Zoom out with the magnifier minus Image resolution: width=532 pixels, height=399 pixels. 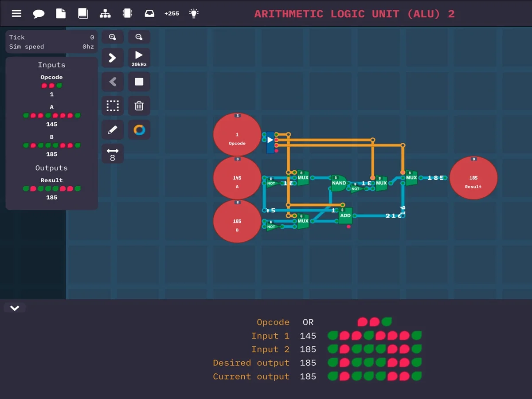[x=139, y=37]
